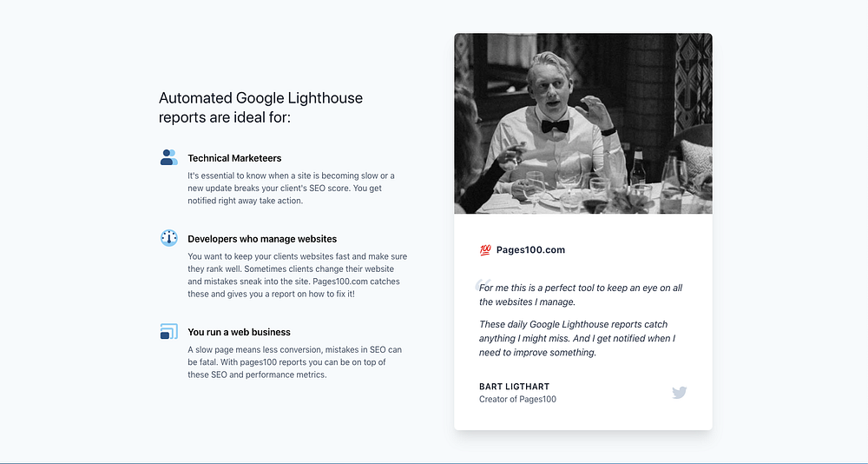Image resolution: width=868 pixels, height=464 pixels.
Task: Click the paragraph about slow page conversion
Action: (x=294, y=362)
